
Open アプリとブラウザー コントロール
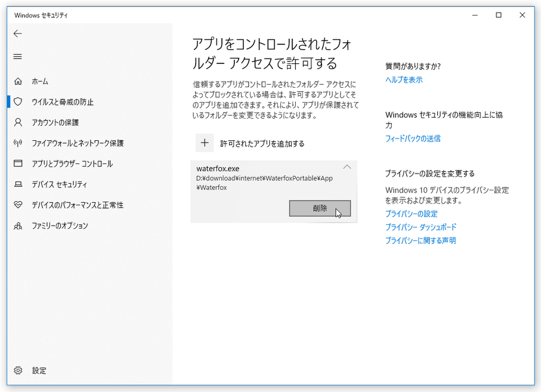(72, 164)
